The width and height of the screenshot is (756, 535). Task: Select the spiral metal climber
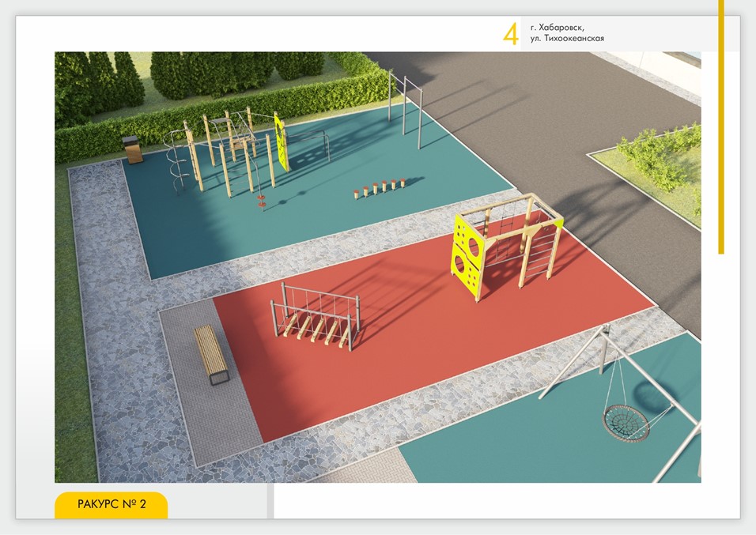(x=178, y=162)
